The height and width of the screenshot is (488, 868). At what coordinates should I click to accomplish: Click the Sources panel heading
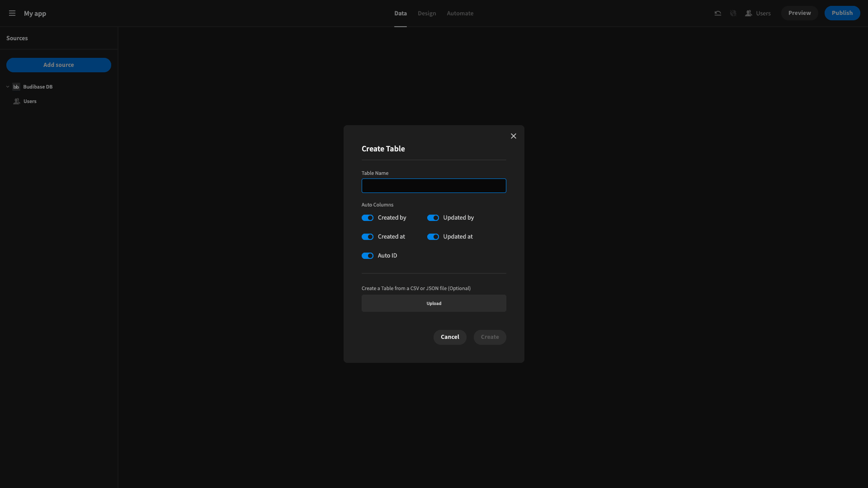pyautogui.click(x=17, y=38)
